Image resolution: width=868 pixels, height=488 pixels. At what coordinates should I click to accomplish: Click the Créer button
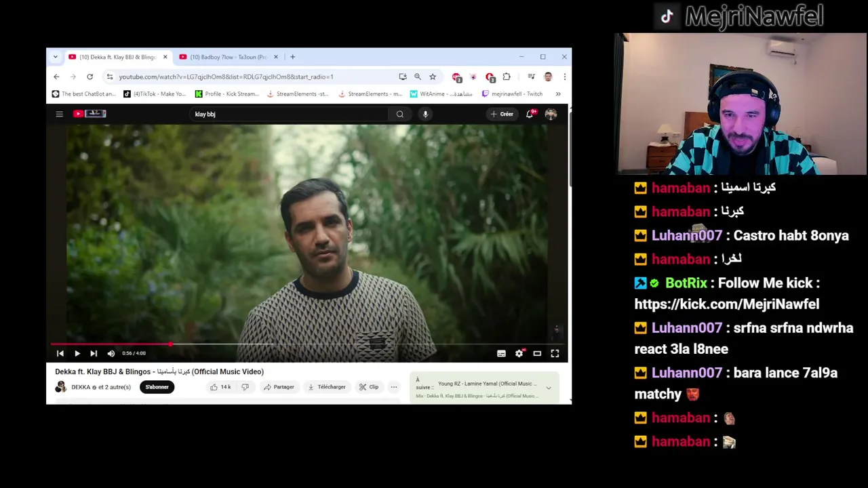pyautogui.click(x=502, y=114)
